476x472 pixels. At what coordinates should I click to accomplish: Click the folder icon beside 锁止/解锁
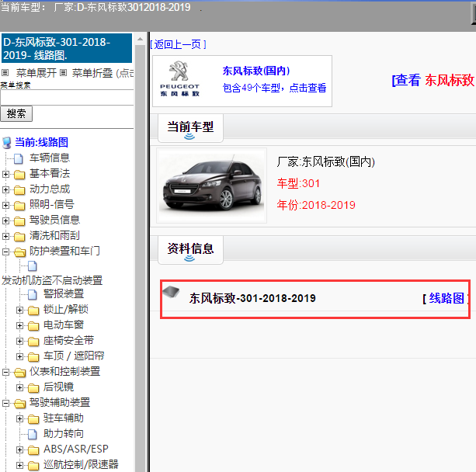(33, 311)
